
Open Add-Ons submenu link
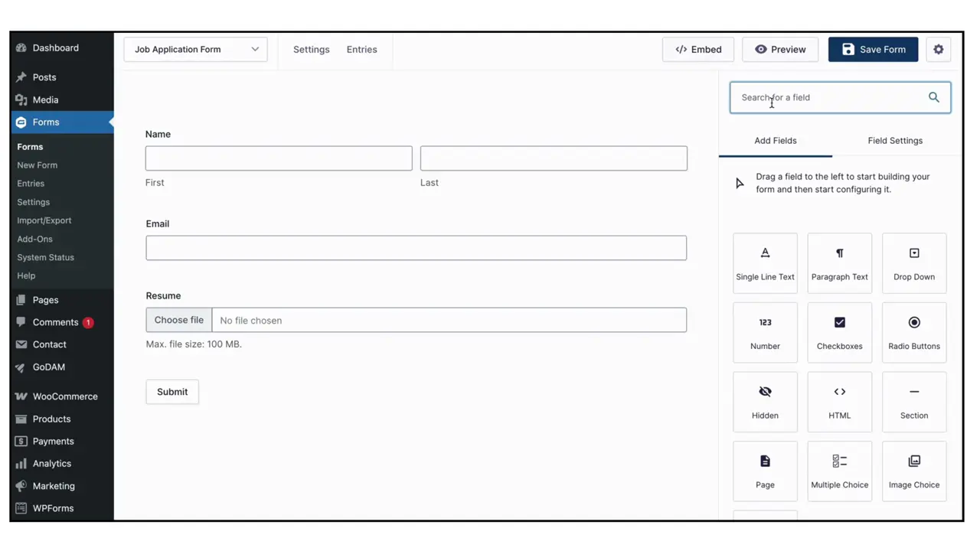pos(35,239)
